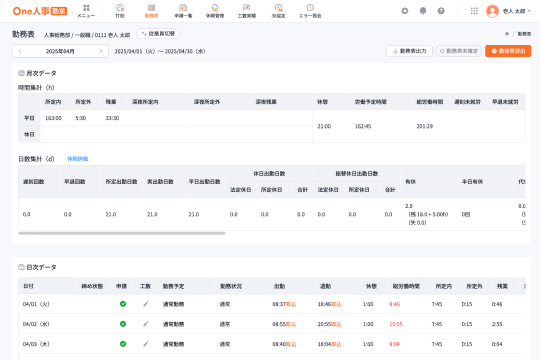The image size is (540, 360).
Task: Edit 工数 pencil for 04/02
Action: point(146,324)
